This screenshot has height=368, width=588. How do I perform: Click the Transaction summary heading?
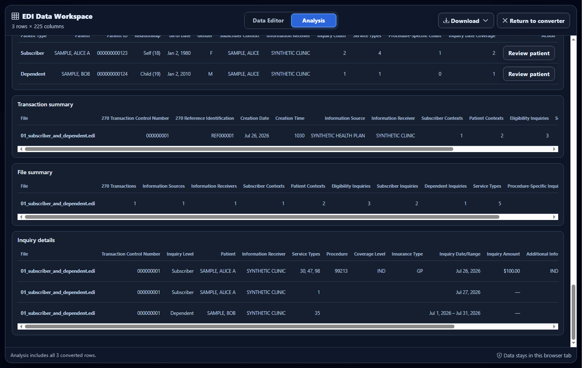click(x=45, y=104)
